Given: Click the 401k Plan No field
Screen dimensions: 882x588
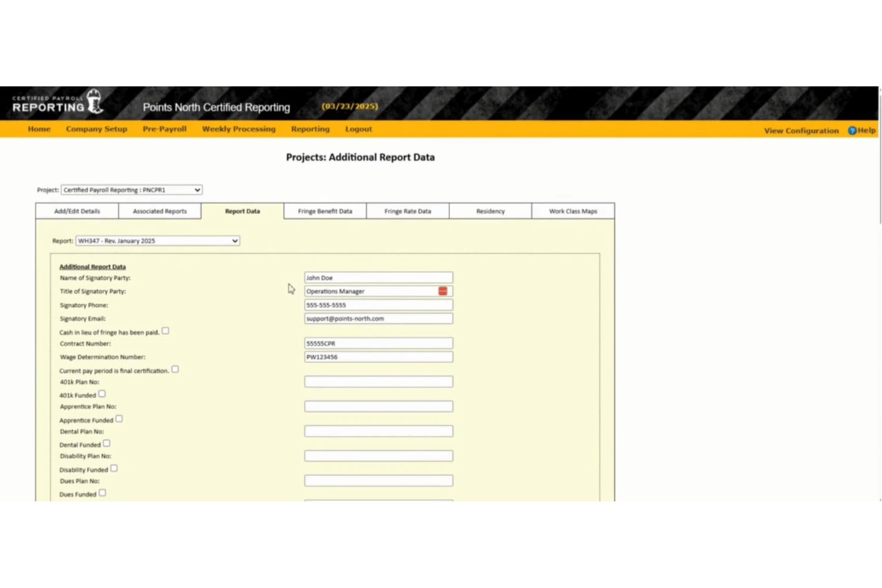Looking at the screenshot, I should click(x=378, y=381).
